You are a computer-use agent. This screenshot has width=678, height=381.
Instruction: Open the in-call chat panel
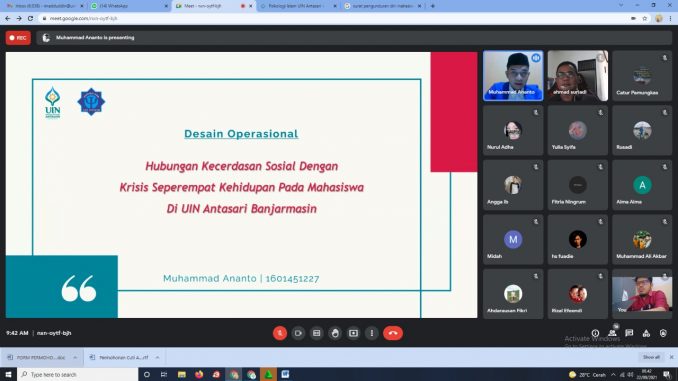(629, 333)
